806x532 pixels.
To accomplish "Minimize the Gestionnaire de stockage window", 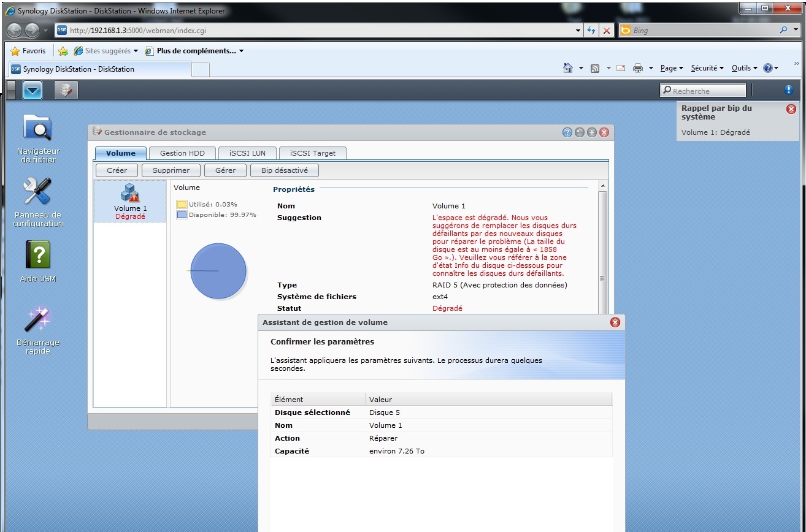I will tap(579, 132).
